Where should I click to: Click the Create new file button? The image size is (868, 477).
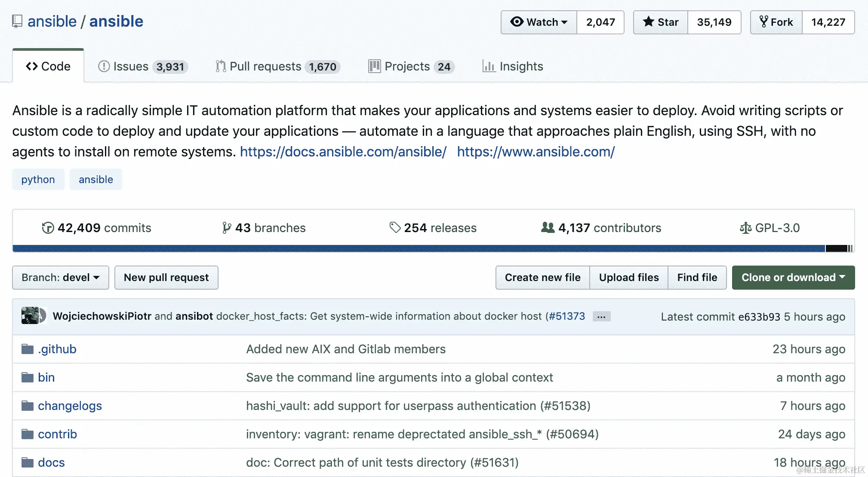(x=542, y=278)
